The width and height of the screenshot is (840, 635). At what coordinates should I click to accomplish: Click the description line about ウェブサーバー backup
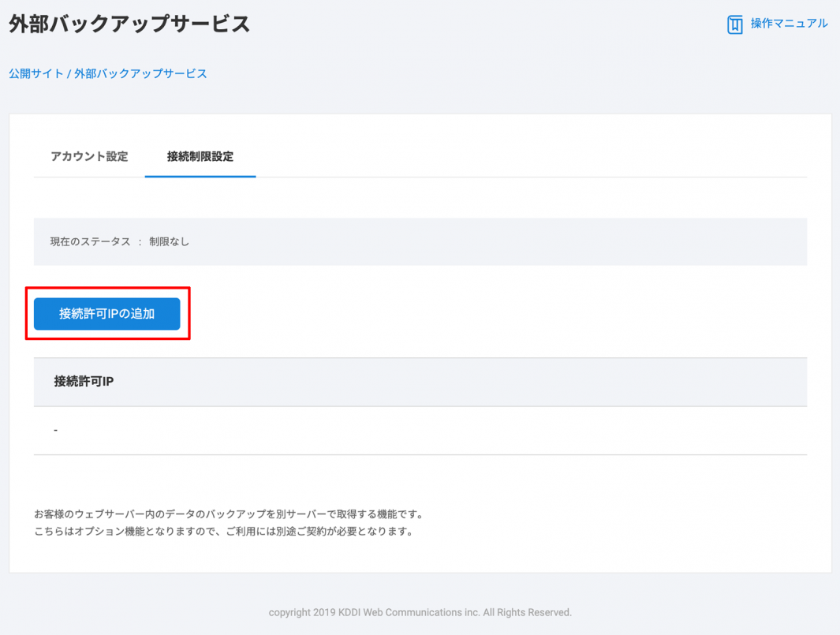pos(229,514)
